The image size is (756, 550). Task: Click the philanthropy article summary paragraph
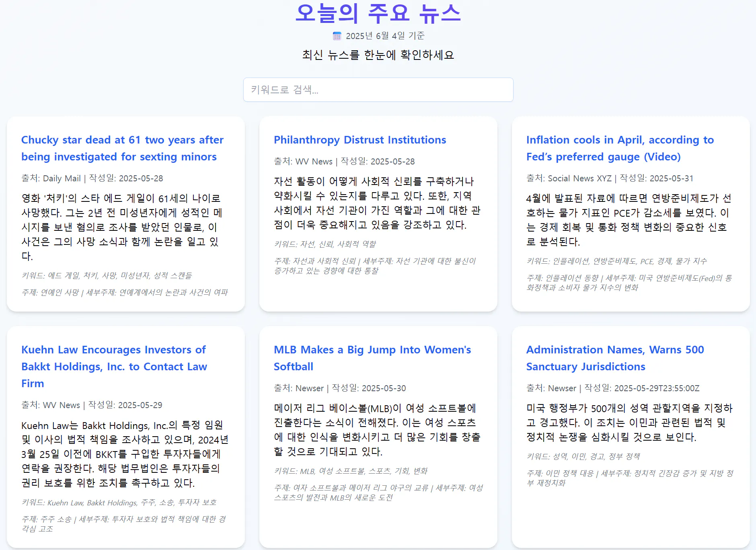click(x=377, y=203)
